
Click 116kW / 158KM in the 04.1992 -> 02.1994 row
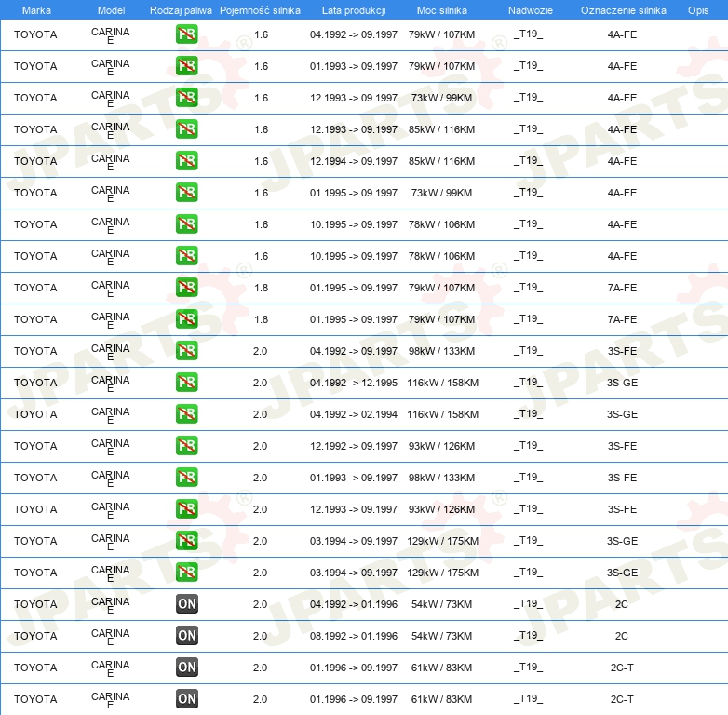pyautogui.click(x=442, y=414)
